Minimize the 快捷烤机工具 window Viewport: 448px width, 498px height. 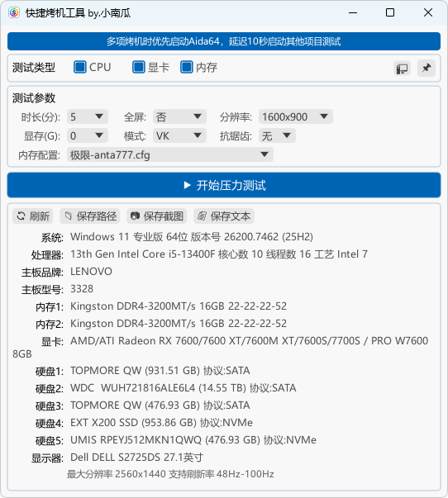tap(353, 12)
